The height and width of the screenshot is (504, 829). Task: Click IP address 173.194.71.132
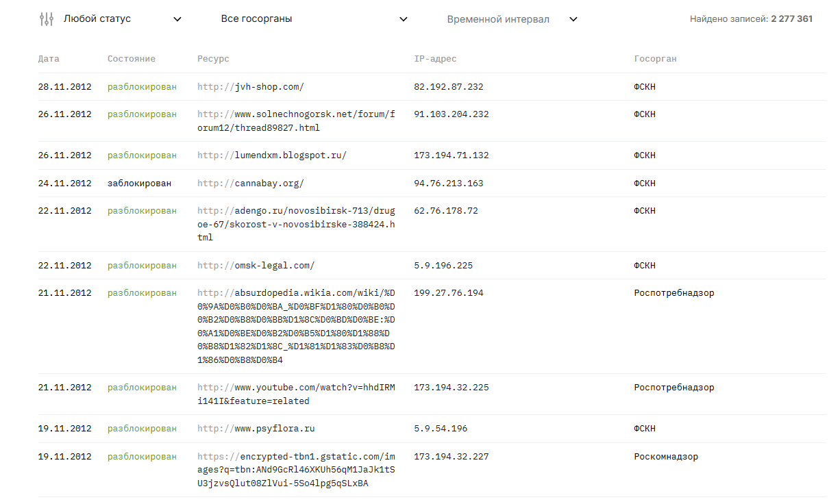point(451,155)
